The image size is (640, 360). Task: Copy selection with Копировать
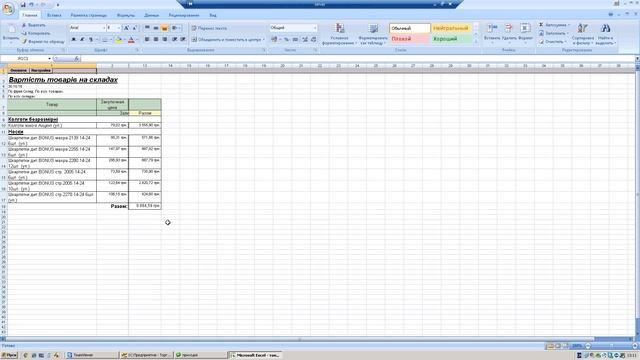tap(36, 33)
